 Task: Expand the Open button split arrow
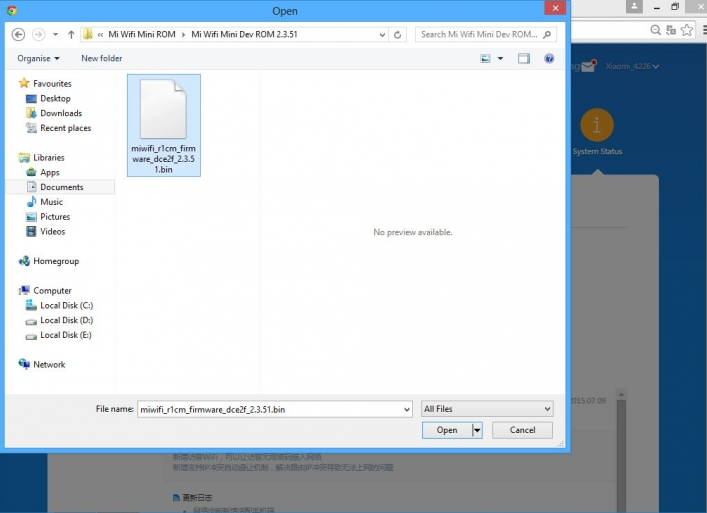[x=477, y=431]
